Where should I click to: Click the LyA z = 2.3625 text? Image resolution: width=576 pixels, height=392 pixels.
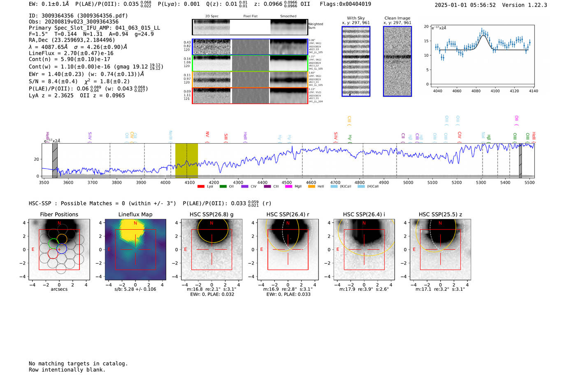point(51,95)
